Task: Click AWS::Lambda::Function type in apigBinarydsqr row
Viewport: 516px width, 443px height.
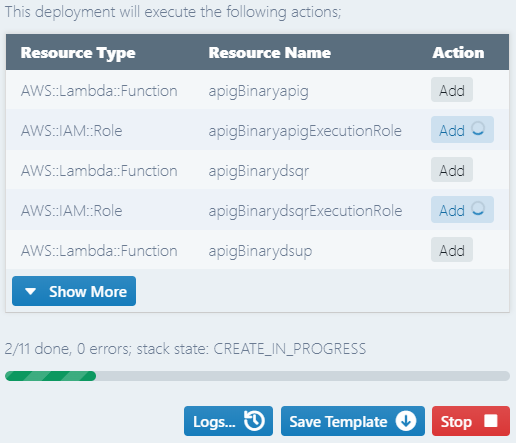Action: (x=99, y=171)
